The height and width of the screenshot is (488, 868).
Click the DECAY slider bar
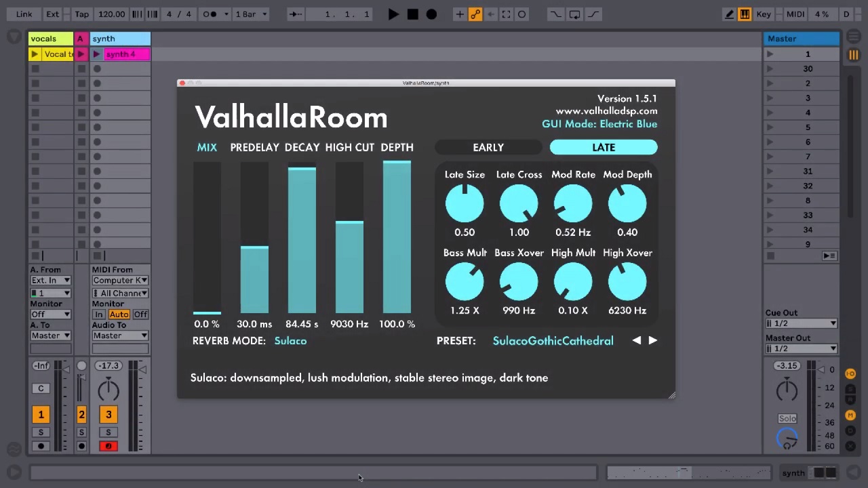[x=302, y=241]
